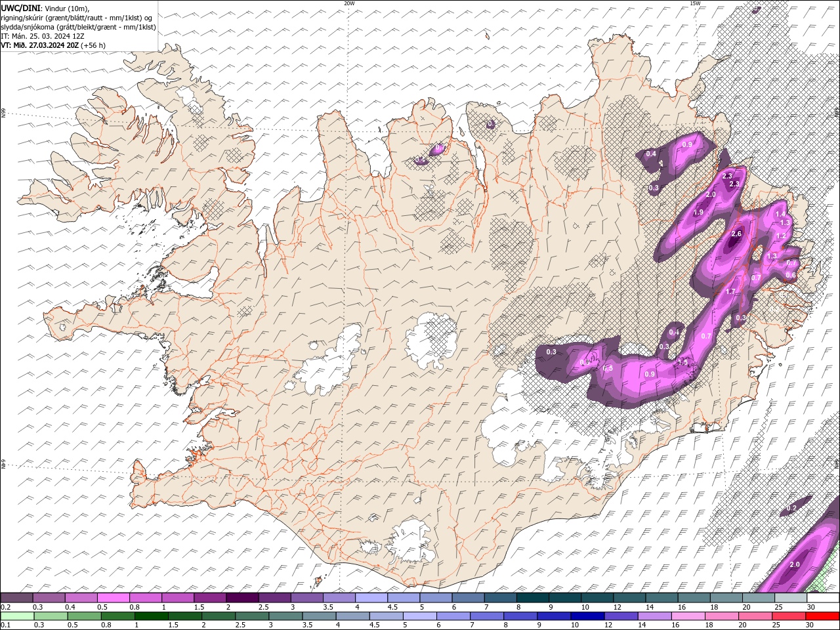Pick the 0.5 swatch in the lower legend row
The image size is (840, 630).
pyautogui.click(x=85, y=616)
